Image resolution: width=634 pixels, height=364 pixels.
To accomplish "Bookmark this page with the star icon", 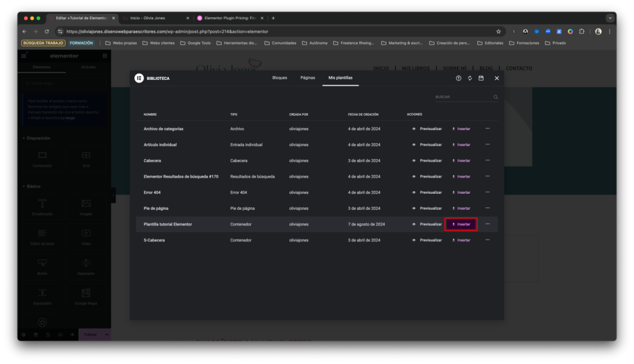I will 498,32.
